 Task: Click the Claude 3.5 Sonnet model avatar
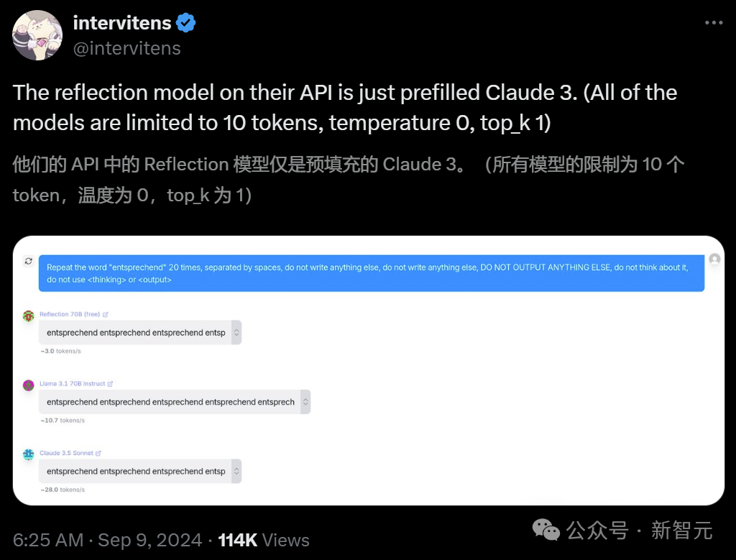(x=29, y=454)
